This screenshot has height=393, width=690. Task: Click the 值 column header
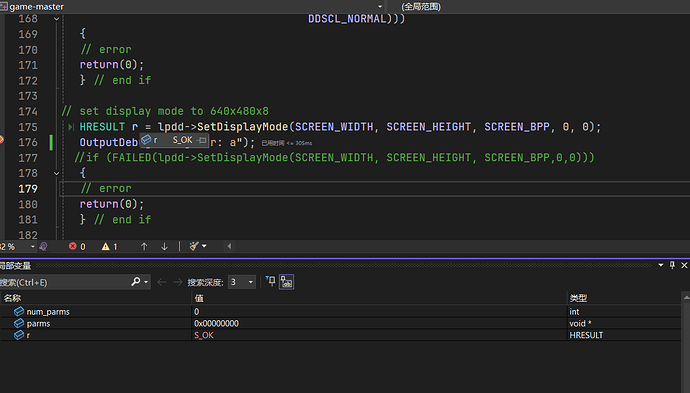click(x=199, y=298)
